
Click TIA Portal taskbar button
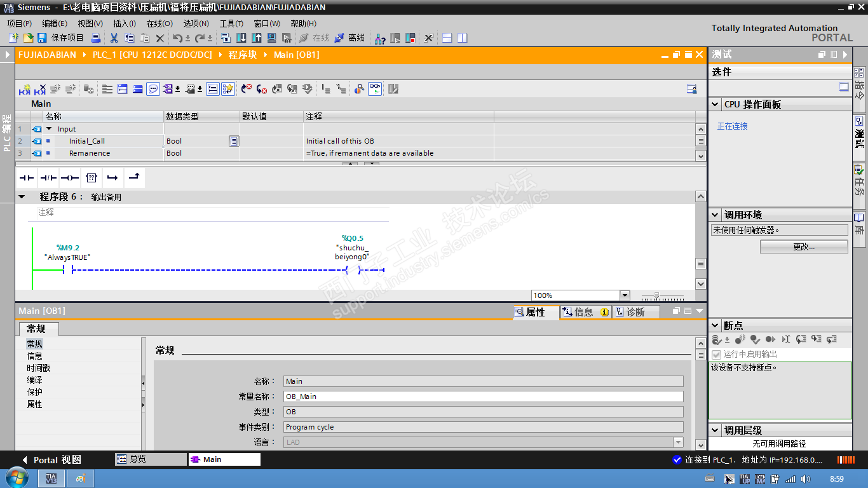click(51, 478)
